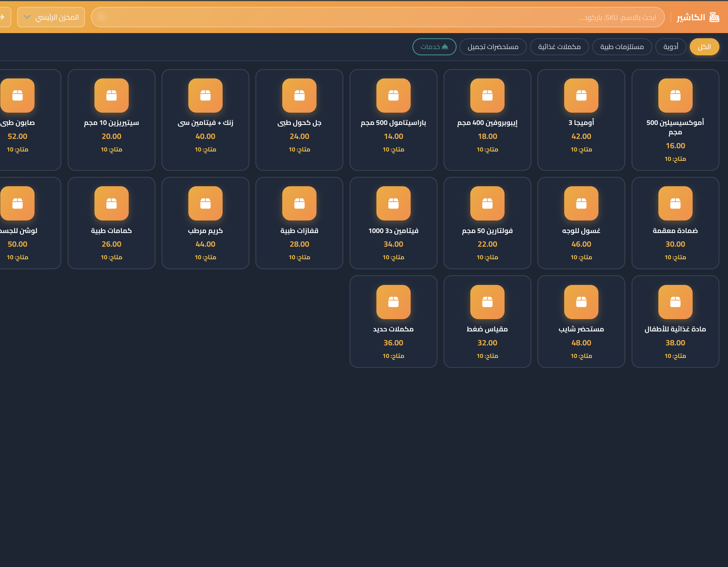Click the box icon of قفازات طبية
Screen dimensions: 728x567
click(x=299, y=203)
